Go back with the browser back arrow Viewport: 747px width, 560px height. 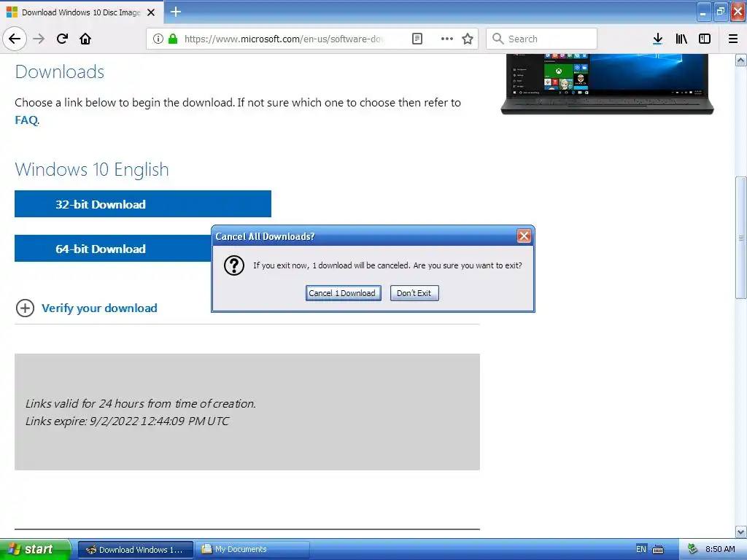[x=15, y=39]
